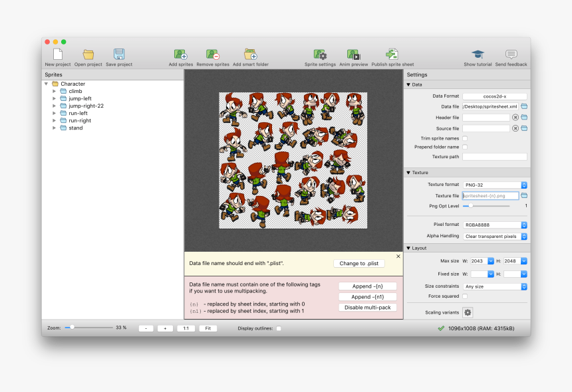Set zoom to 1:1
This screenshot has width=572, height=392.
pyautogui.click(x=186, y=328)
